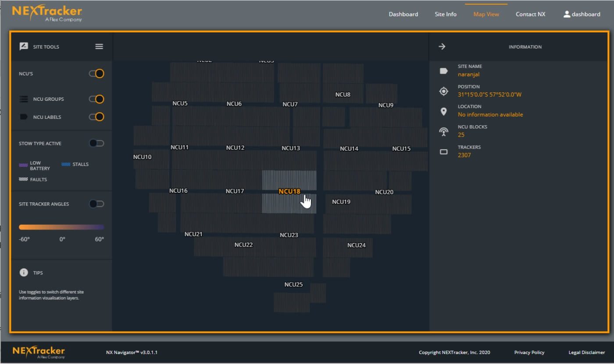Click the Faults legend swatch
614x364 pixels.
23,179
